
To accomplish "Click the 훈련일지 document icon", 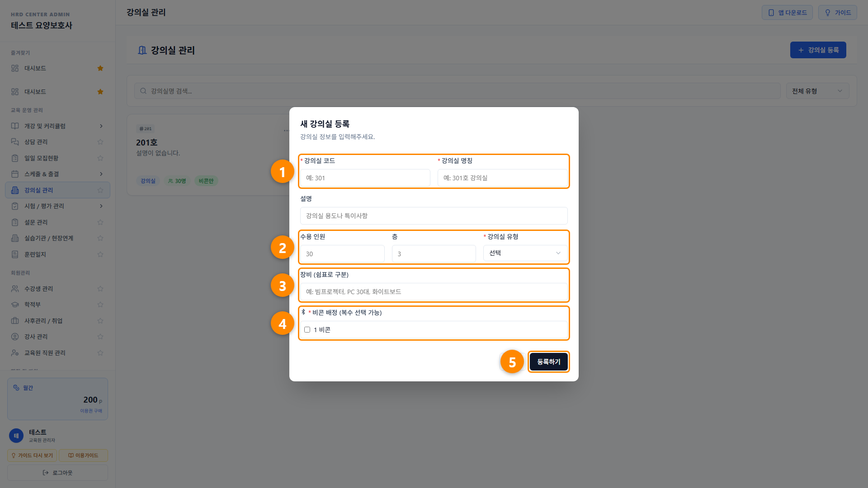I will click(x=15, y=254).
